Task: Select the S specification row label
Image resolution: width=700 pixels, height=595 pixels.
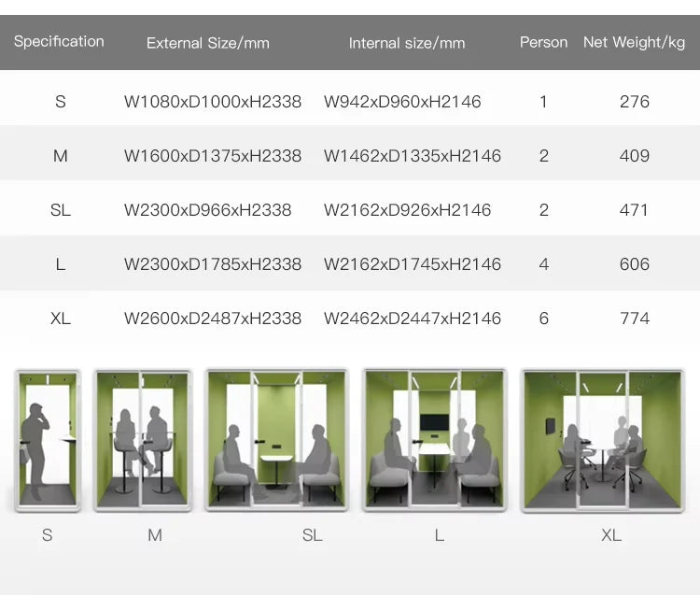Action: (x=61, y=102)
